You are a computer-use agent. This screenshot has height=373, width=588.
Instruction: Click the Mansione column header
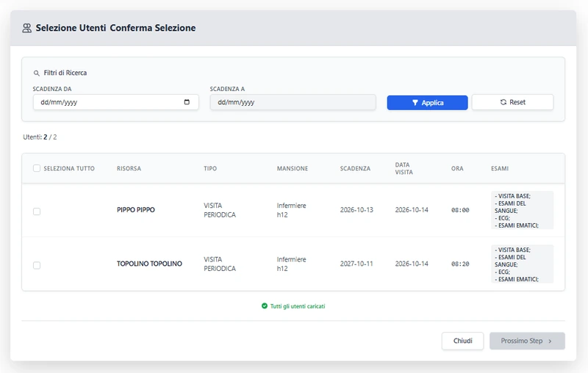293,169
